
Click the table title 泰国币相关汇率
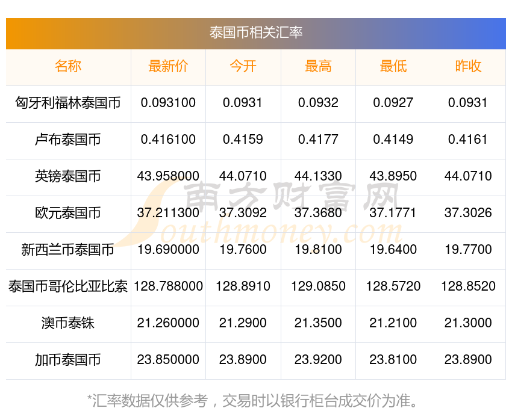pyautogui.click(x=256, y=33)
